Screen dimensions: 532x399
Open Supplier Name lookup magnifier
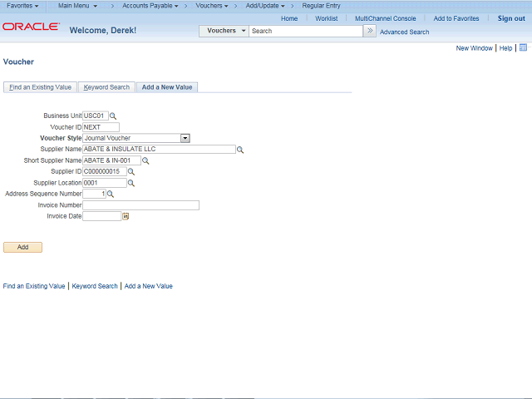(240, 150)
